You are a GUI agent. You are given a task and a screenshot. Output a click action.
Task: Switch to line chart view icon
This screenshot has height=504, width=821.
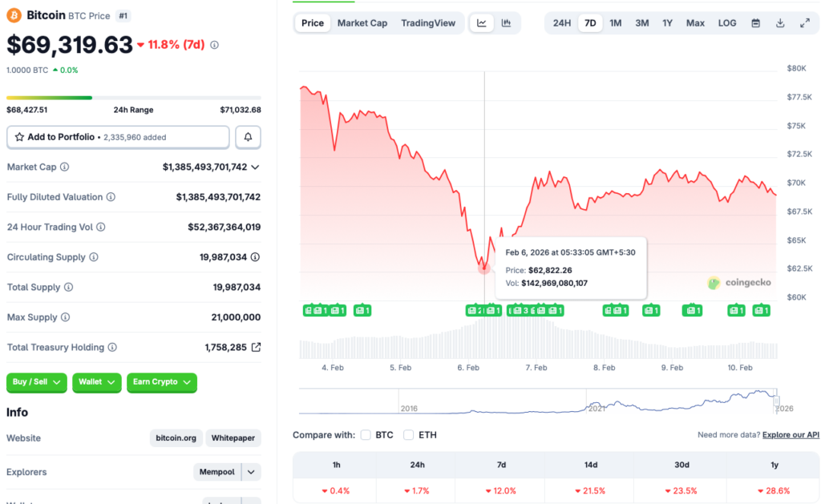coord(482,23)
